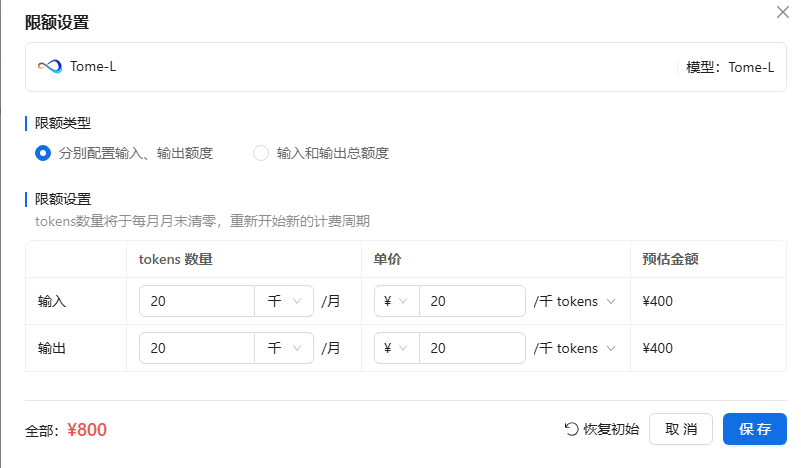
Task: Open the ¥ currency dropdown in 输入 row
Action: (396, 301)
